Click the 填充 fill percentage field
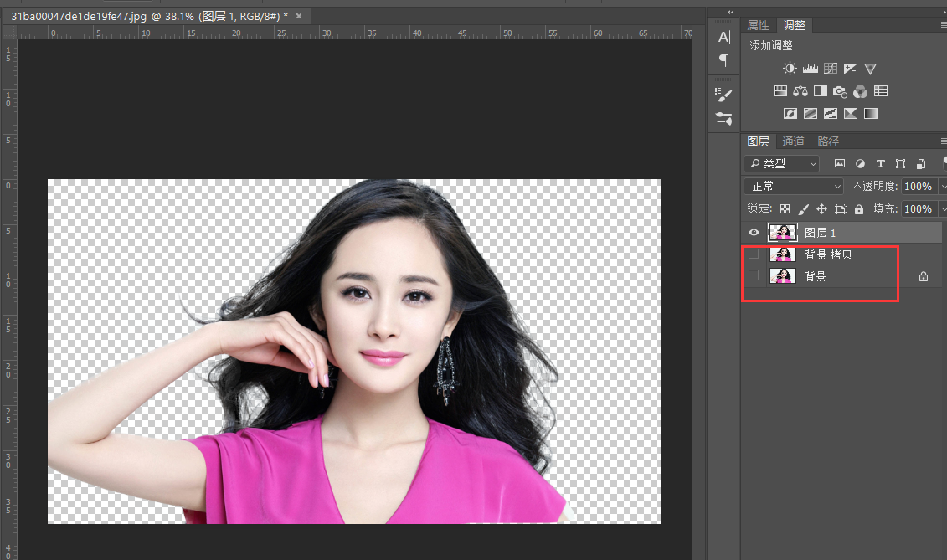947x560 pixels. coord(918,209)
